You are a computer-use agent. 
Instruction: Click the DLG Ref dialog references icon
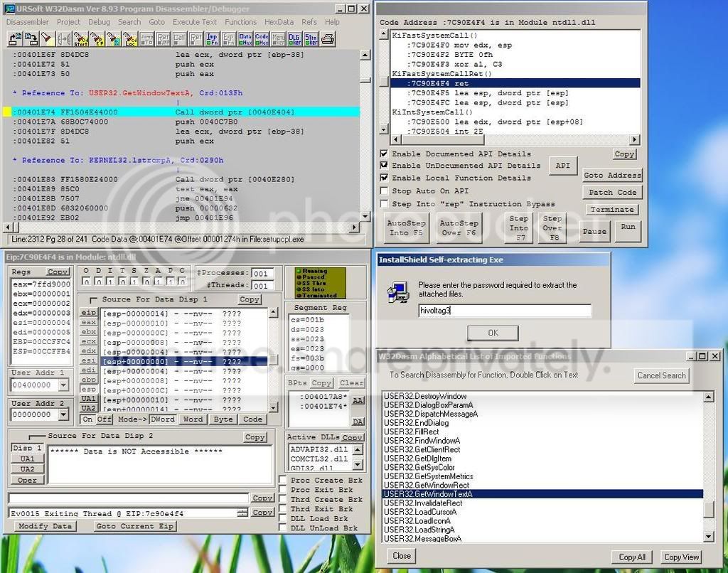point(294,39)
